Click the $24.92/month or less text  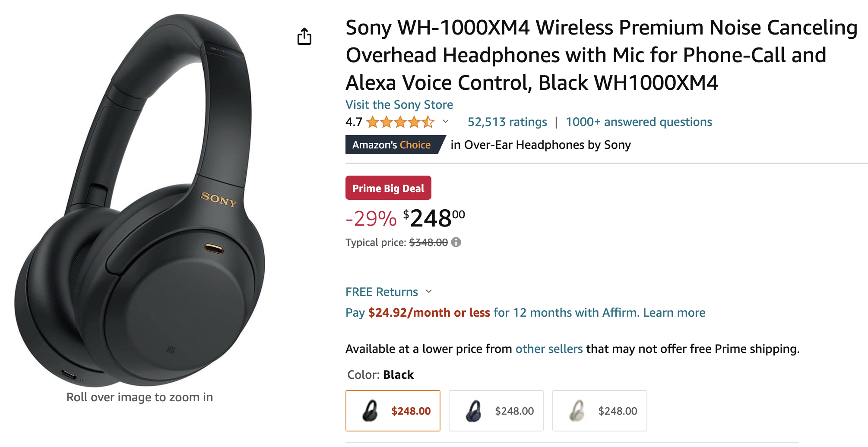pyautogui.click(x=429, y=313)
